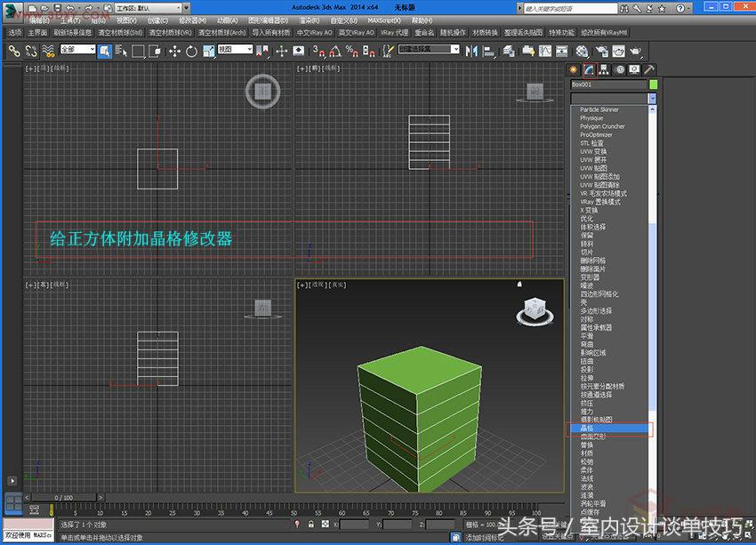756x545 pixels.
Task: Enable the Angle Snap toggle
Action: pos(333,52)
